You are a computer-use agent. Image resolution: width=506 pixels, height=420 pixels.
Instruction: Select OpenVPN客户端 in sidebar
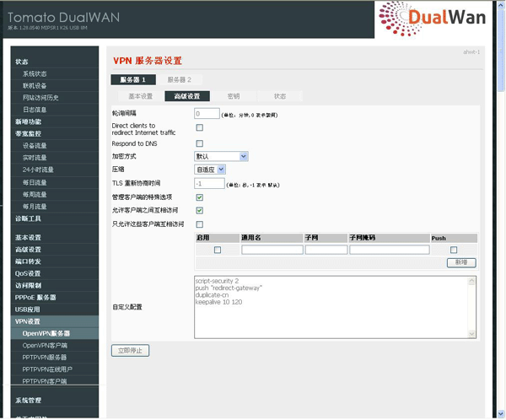pos(45,346)
